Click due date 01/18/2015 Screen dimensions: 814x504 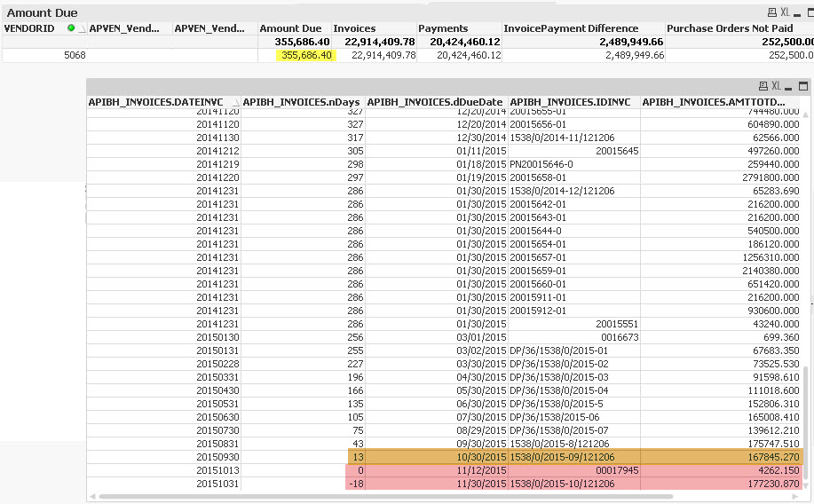pos(481,164)
